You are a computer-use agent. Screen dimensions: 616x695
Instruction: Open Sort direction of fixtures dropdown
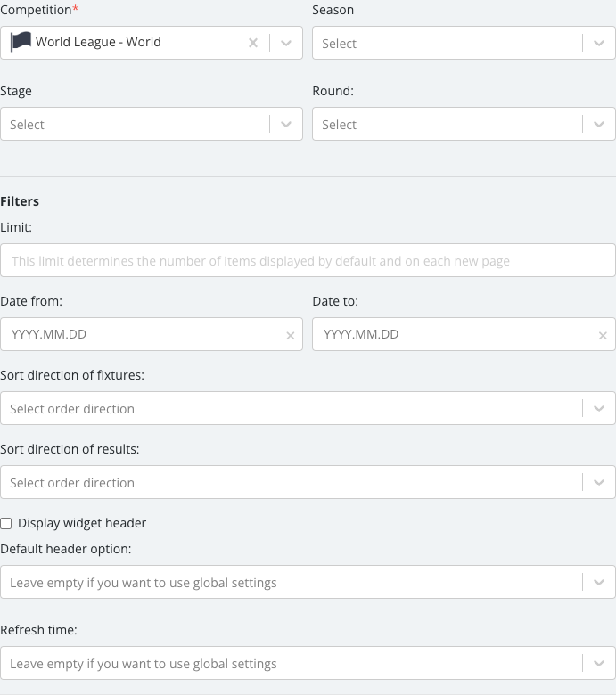[x=308, y=408]
